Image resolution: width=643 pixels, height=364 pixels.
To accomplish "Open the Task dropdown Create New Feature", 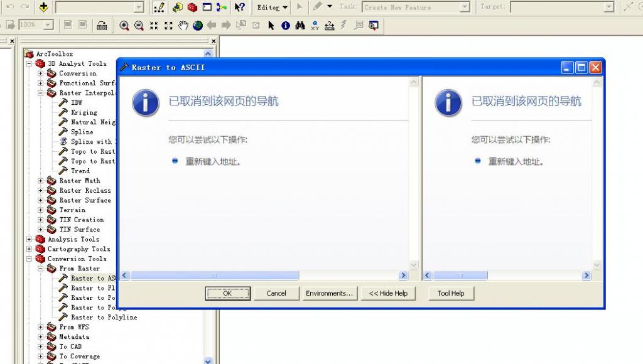I will click(x=465, y=7).
